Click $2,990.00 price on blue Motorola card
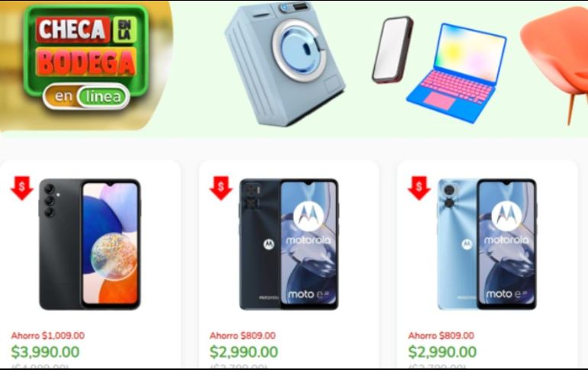Viewport: 588px width, 370px height. (x=442, y=352)
